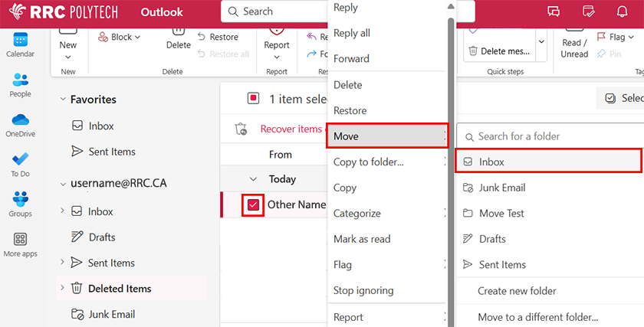Expand the Sent Items folder in account tree

point(62,263)
